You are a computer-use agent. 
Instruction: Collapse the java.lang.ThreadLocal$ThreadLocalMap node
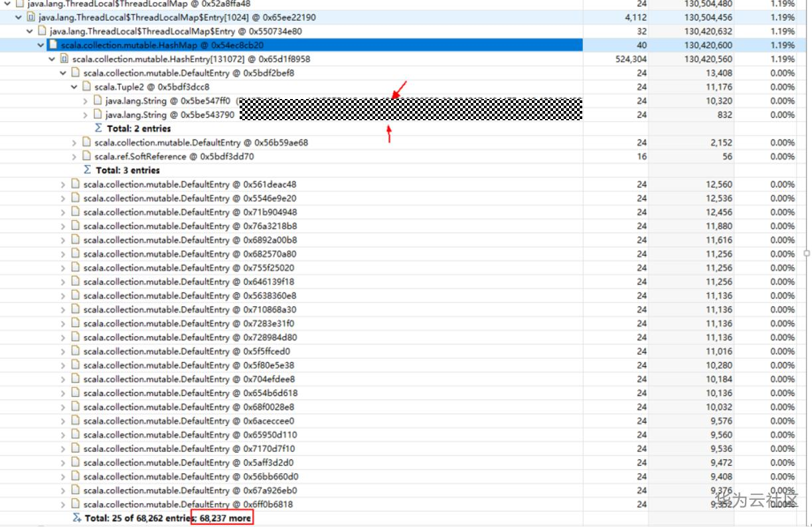[9, 3]
